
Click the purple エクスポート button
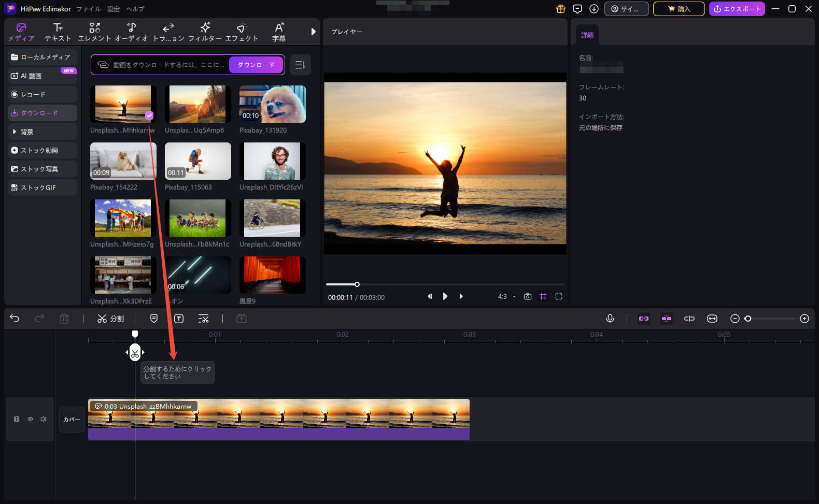(737, 9)
